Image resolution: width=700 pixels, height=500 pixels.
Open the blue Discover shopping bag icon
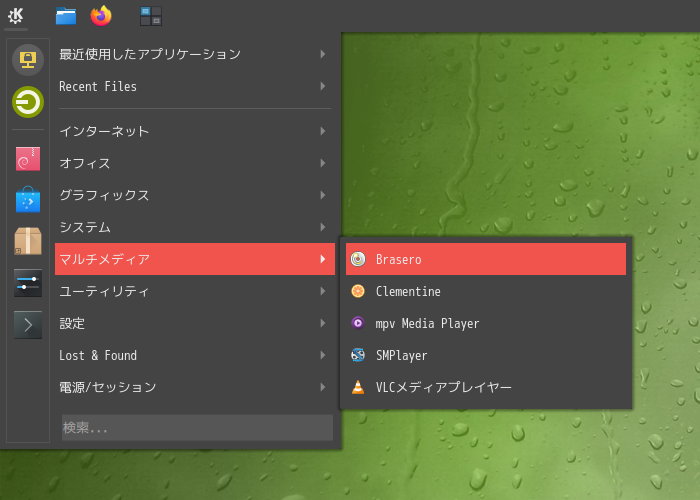click(x=28, y=200)
